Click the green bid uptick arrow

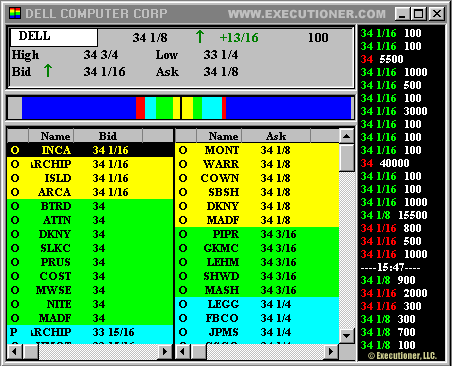click(x=48, y=71)
